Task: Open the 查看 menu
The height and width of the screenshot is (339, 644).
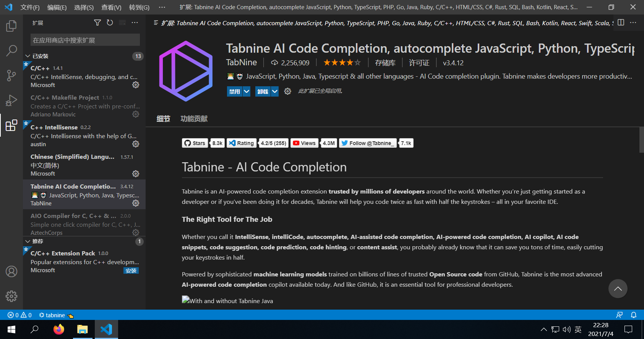Action: (x=111, y=7)
